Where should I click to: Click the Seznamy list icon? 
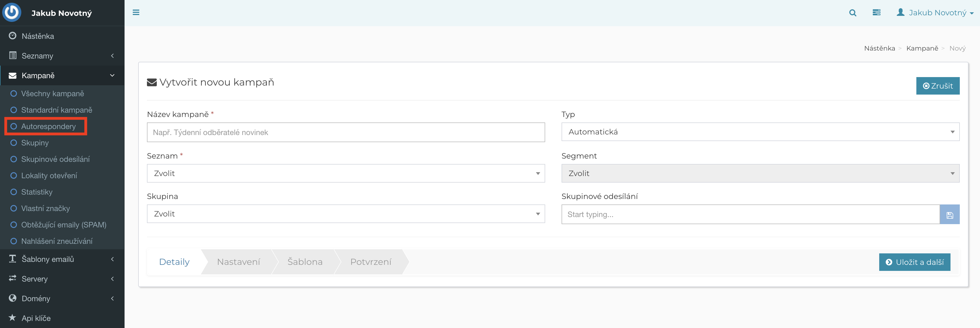13,55
